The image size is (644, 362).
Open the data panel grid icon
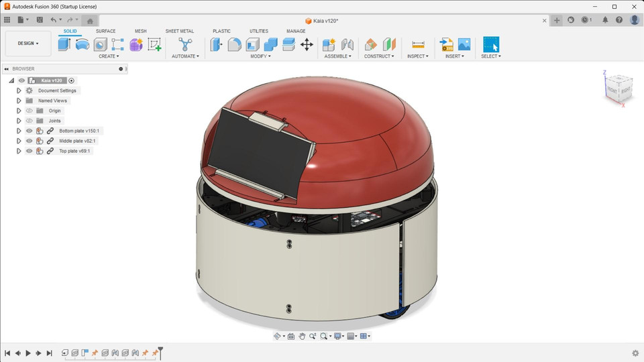point(7,19)
